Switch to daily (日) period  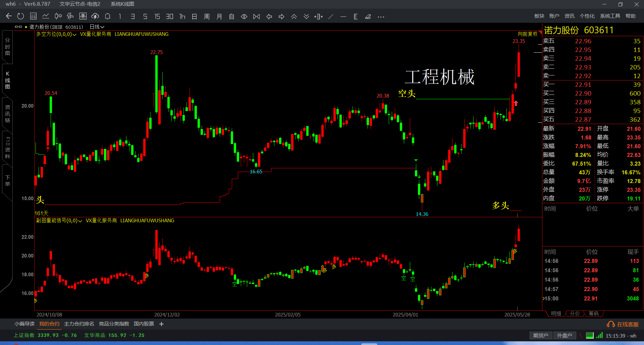[x=194, y=16]
